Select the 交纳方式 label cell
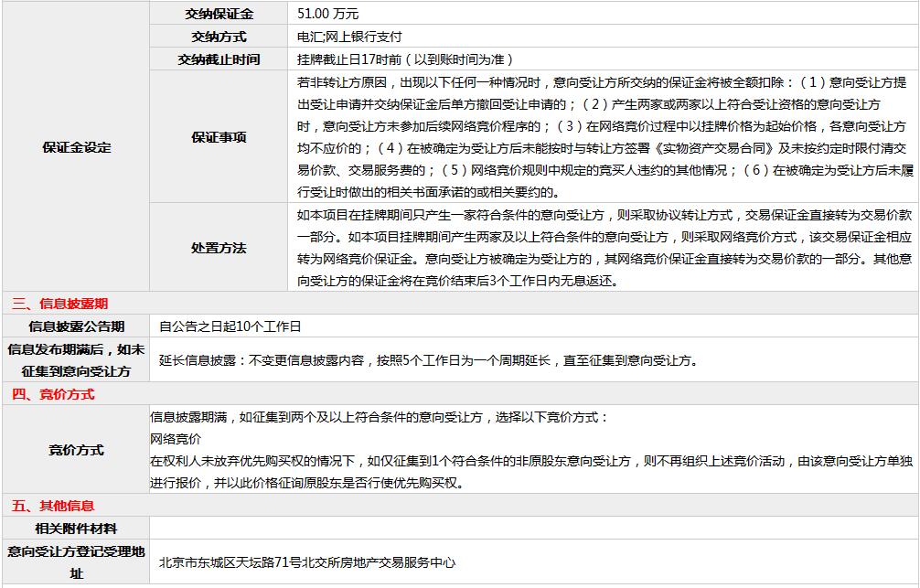This screenshot has width=920, height=588. tap(219, 37)
